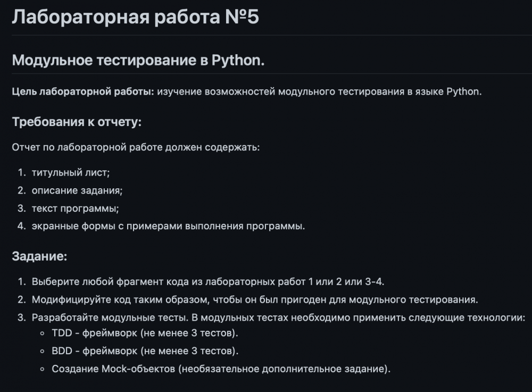Click the heading "Задание:"

[x=39, y=256]
